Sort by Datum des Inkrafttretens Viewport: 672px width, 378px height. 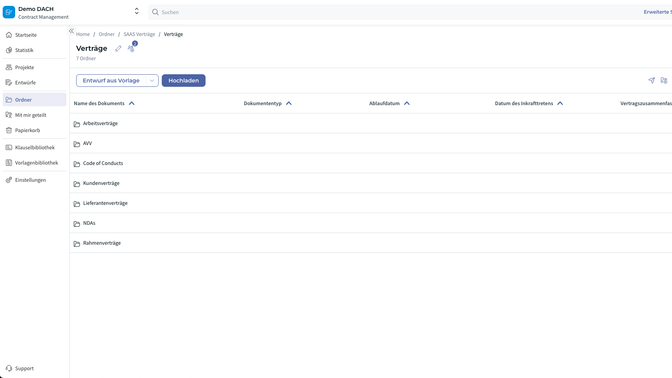click(529, 103)
